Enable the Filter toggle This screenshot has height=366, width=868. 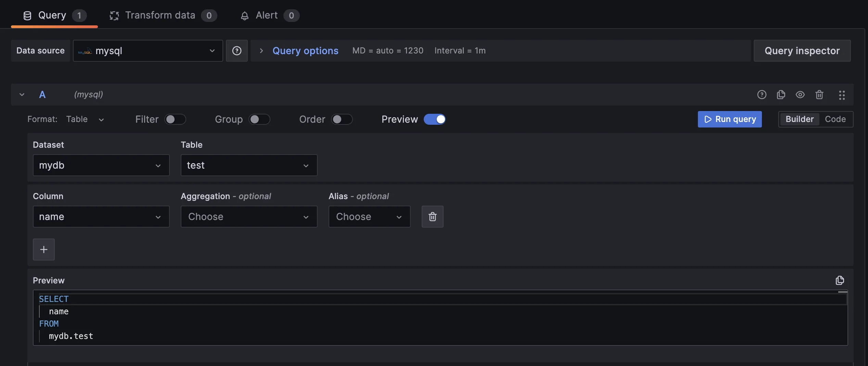pos(175,119)
